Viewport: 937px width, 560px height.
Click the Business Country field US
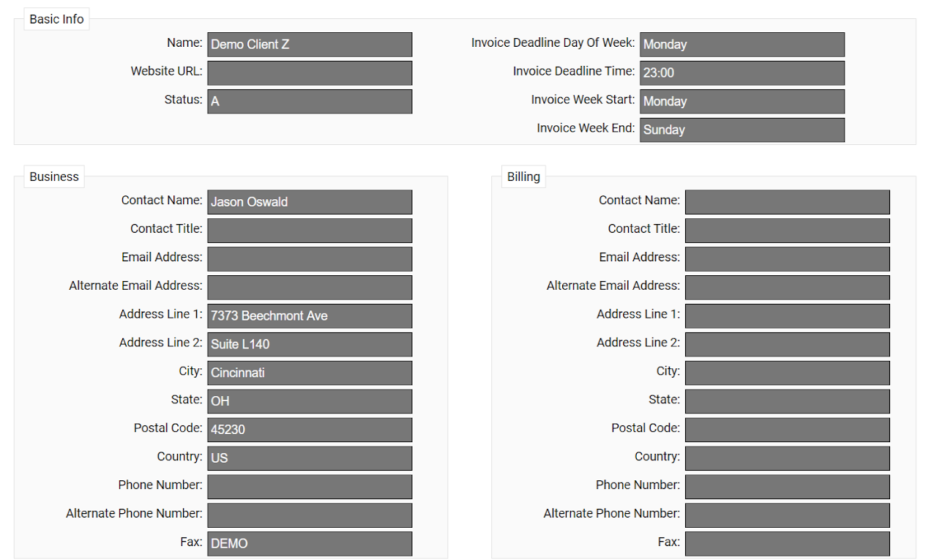point(310,458)
